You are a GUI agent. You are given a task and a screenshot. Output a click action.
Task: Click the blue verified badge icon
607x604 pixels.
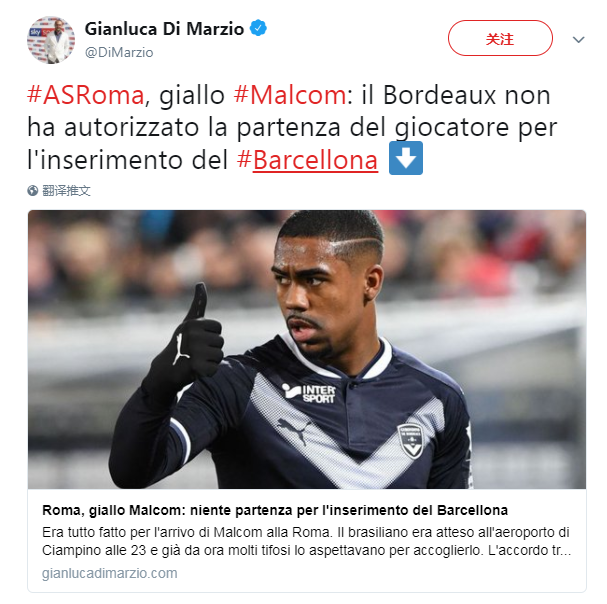pos(258,28)
